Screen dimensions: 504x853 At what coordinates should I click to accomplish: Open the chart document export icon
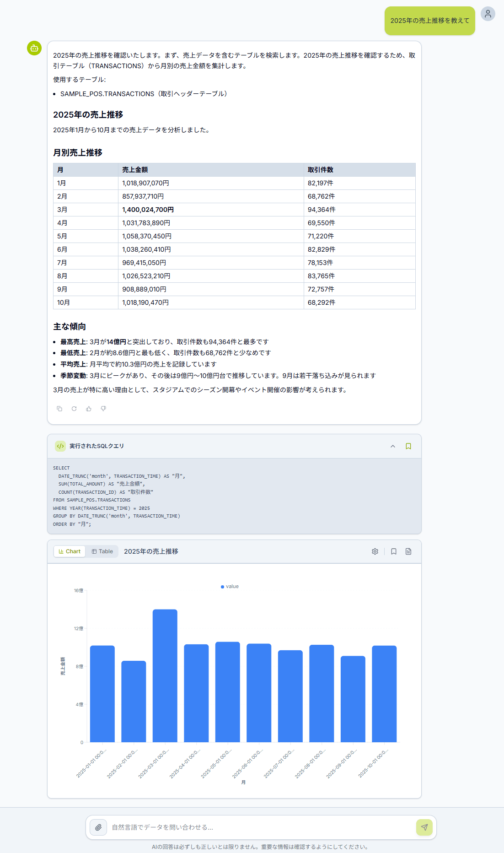tap(408, 551)
